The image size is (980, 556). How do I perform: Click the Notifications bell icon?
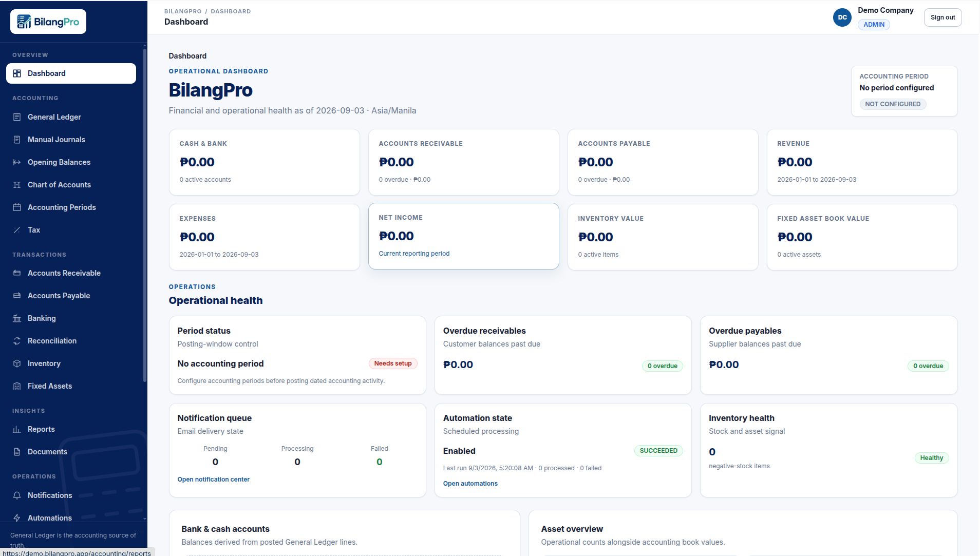tap(17, 495)
